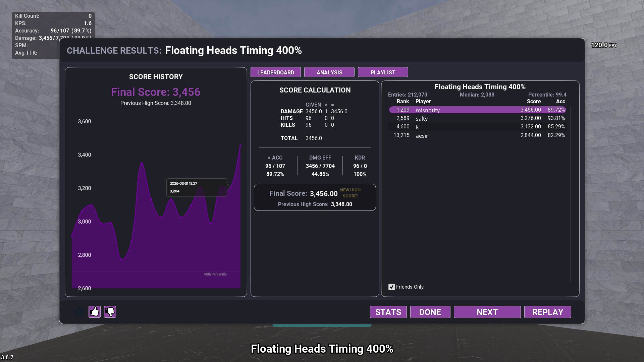Replay the challenge with REPLAY button

coord(547,312)
